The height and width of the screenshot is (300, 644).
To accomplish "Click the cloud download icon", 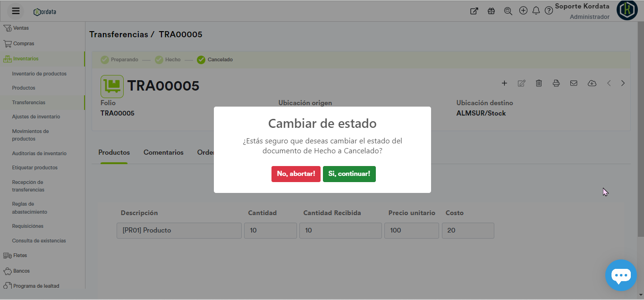I will (592, 83).
